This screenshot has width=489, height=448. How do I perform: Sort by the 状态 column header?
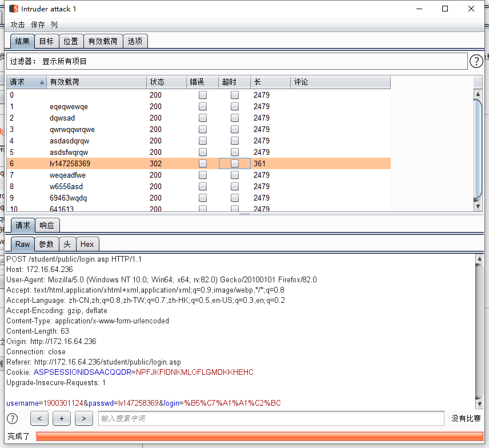167,82
